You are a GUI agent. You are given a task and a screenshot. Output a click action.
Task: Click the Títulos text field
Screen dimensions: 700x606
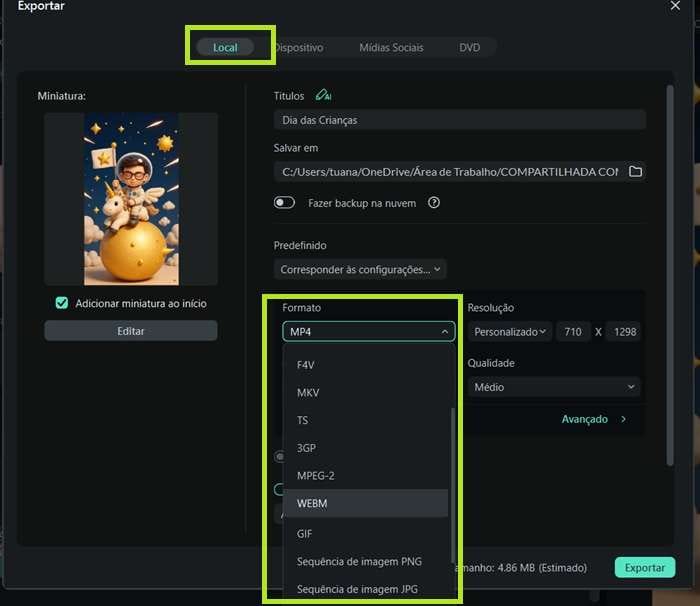point(459,120)
